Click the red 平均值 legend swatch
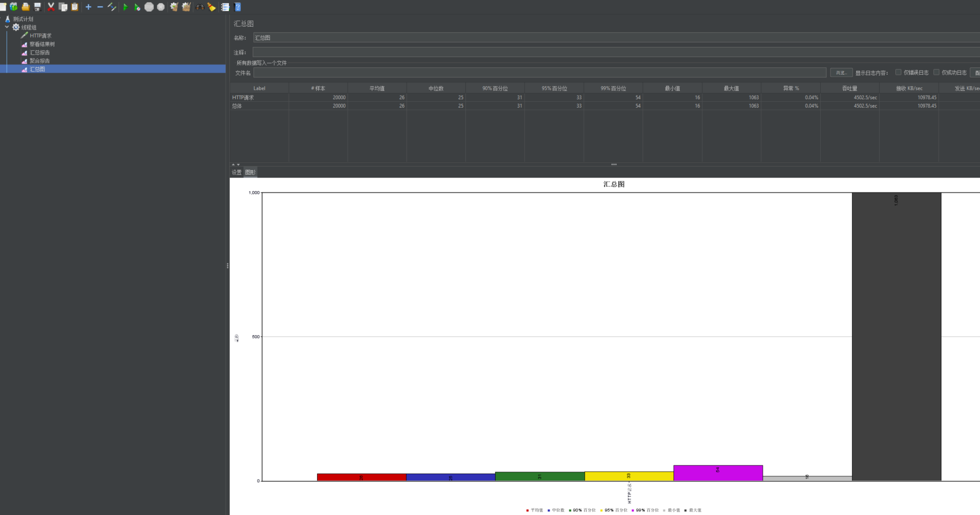The width and height of the screenshot is (980, 515). point(528,510)
